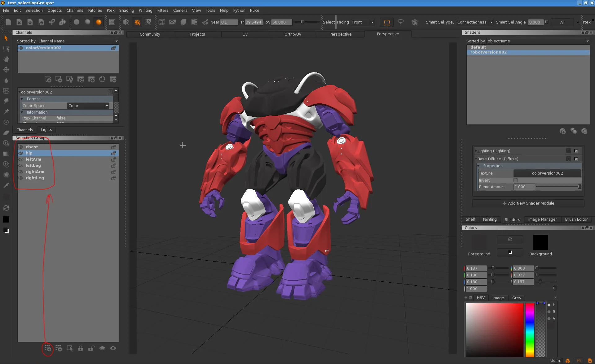The image size is (595, 364).
Task: Open the Select Facing Front dropdown
Action: point(363,22)
